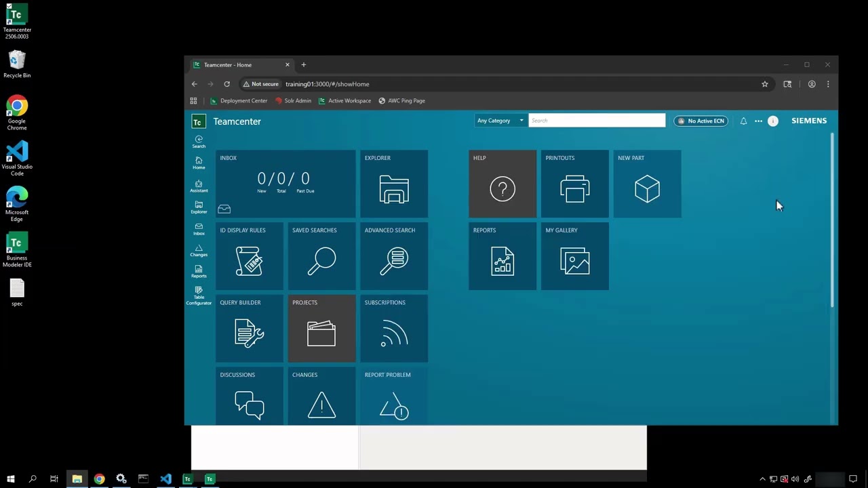The width and height of the screenshot is (868, 488).
Task: Open the three-dots more options menu
Action: tap(758, 121)
